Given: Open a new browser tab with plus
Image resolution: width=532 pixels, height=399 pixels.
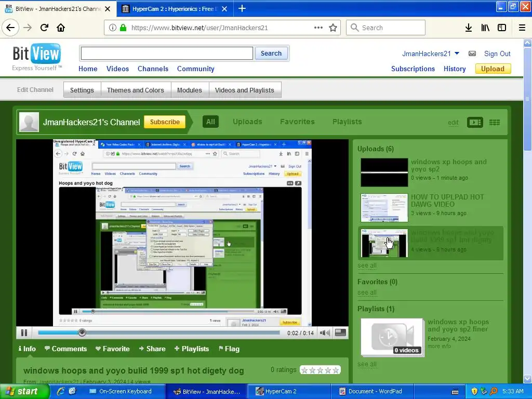Looking at the screenshot, I should tap(242, 8).
